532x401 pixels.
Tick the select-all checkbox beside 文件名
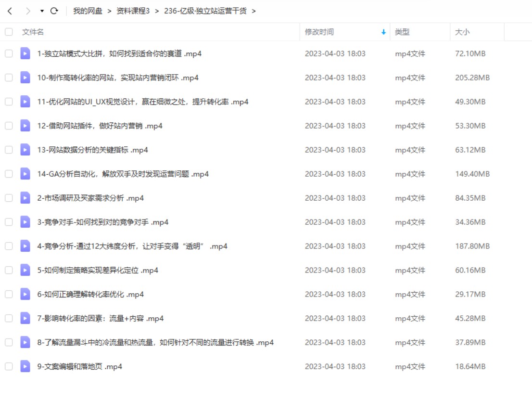(9, 32)
